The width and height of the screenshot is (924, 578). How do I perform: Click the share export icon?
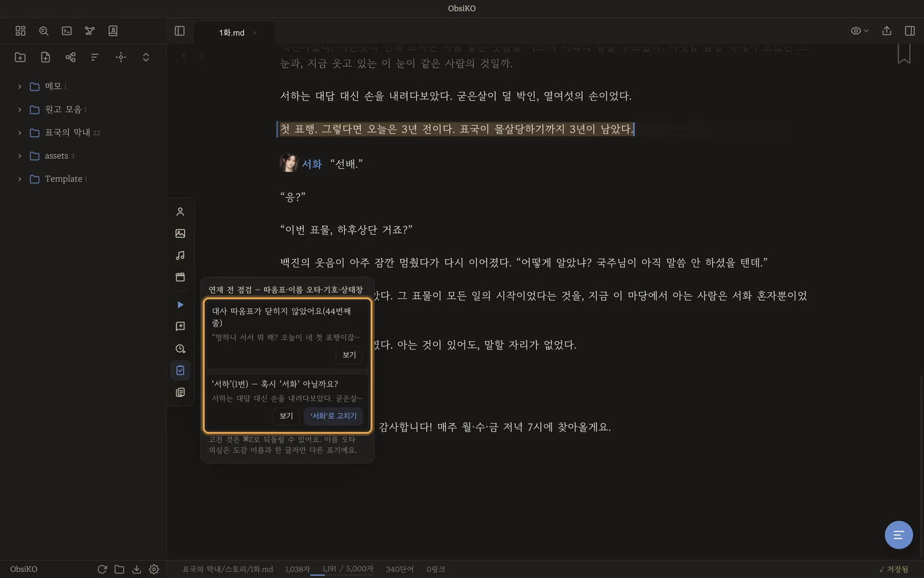(886, 31)
